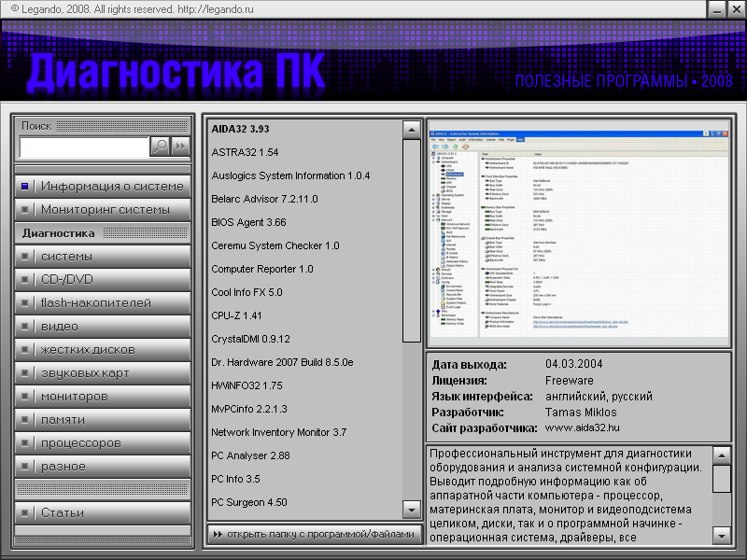Select PC Analyser 2.88

tap(250, 455)
